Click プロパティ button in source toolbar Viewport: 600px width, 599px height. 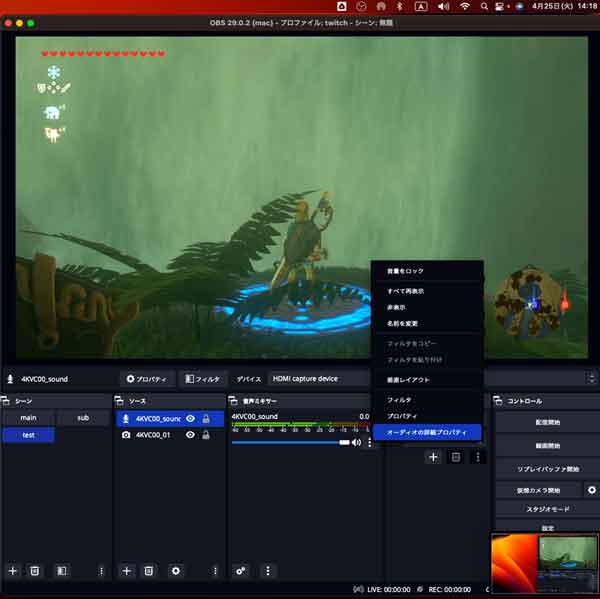pyautogui.click(x=147, y=379)
